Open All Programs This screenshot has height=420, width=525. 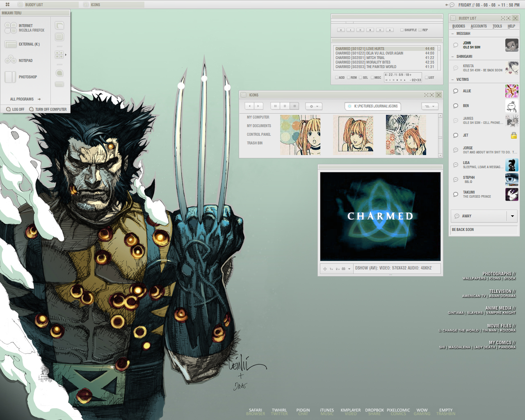tap(25, 99)
